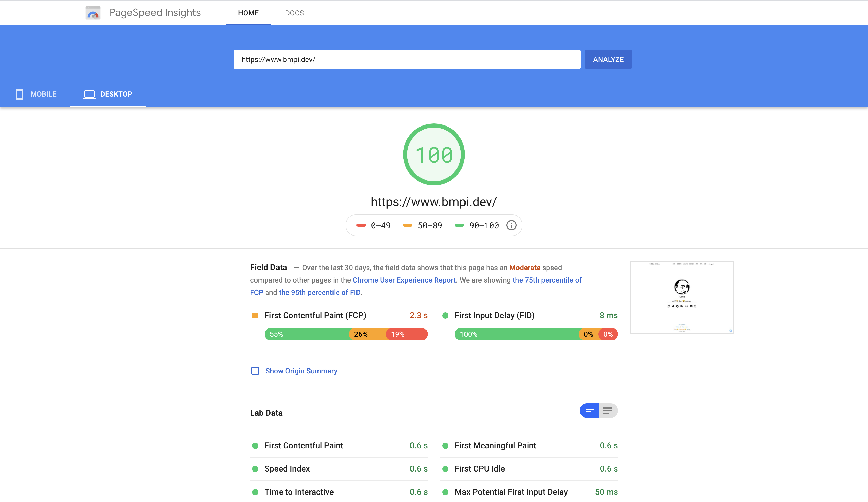Image resolution: width=868 pixels, height=502 pixels.
Task: Click the mobile phone icon
Action: [x=20, y=94]
